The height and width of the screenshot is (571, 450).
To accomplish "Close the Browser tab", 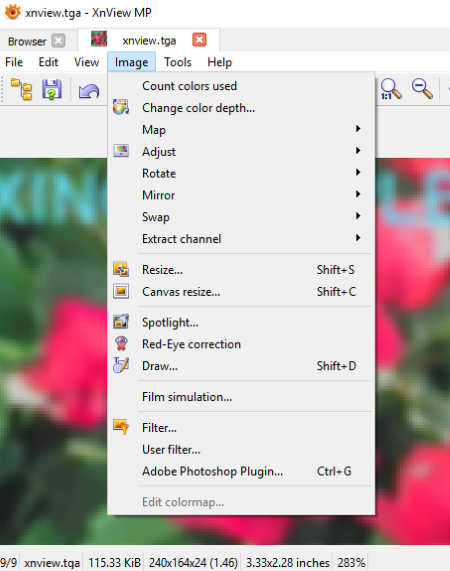I will pos(58,40).
